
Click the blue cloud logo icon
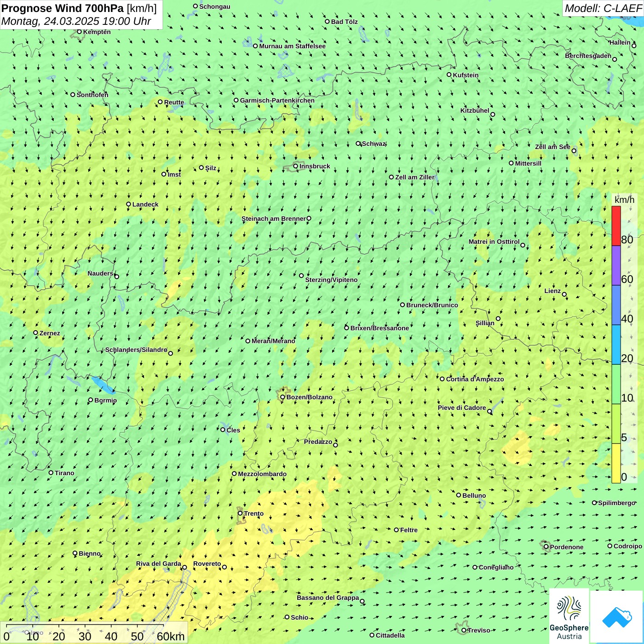click(617, 617)
